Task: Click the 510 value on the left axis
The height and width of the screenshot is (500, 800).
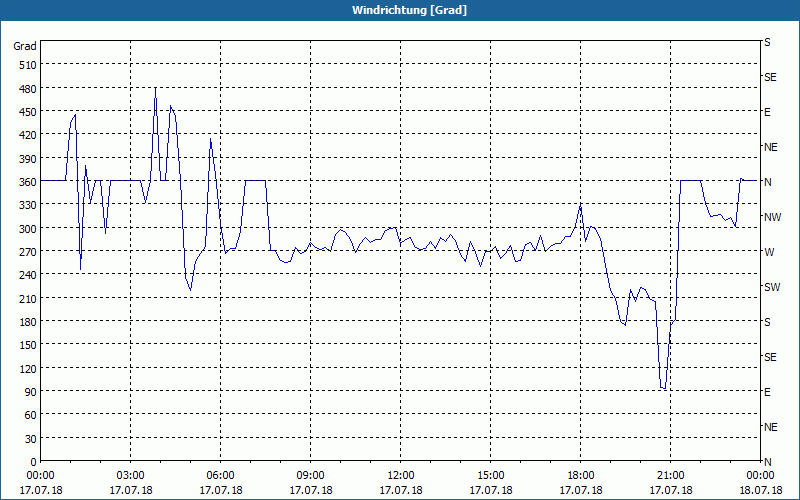Action: [29, 65]
